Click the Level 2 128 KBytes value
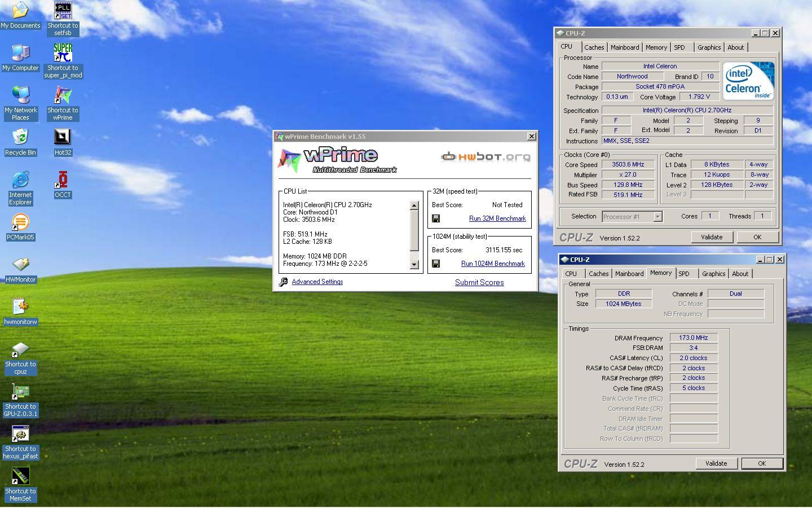812x508 pixels. click(x=717, y=185)
